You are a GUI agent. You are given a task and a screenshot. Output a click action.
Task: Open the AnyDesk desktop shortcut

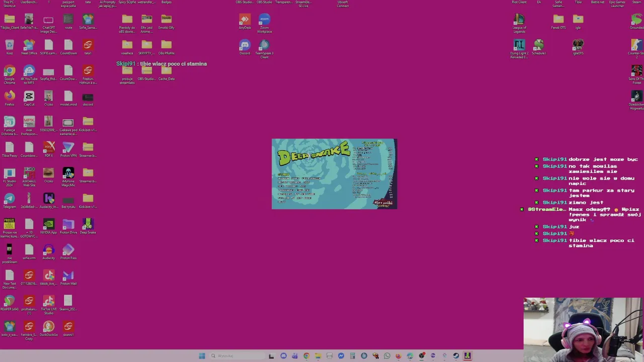click(245, 22)
